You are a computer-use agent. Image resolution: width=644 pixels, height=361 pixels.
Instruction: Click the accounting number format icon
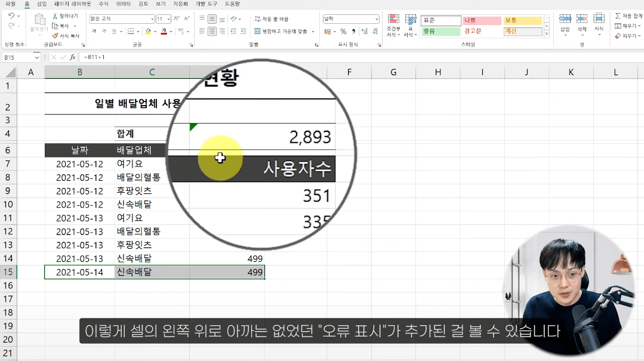(x=328, y=31)
